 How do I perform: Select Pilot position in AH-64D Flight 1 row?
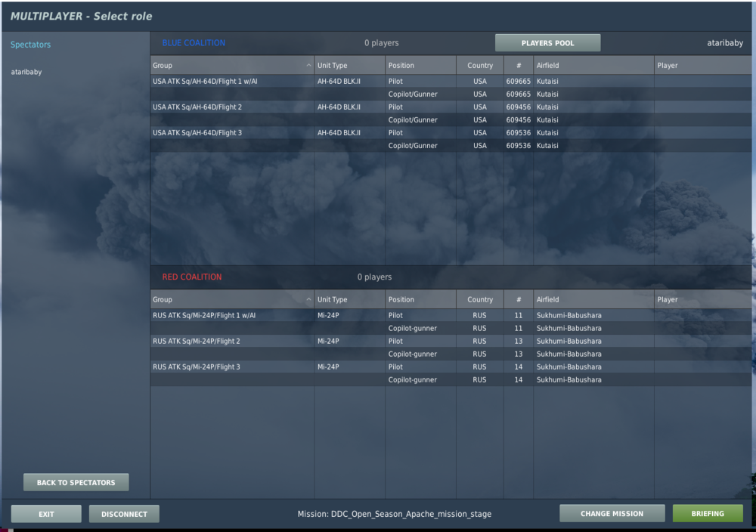coord(395,81)
